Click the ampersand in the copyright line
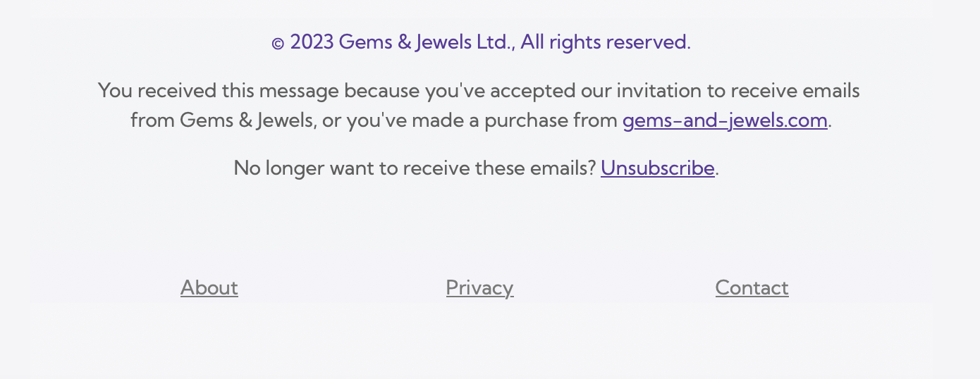 click(405, 42)
